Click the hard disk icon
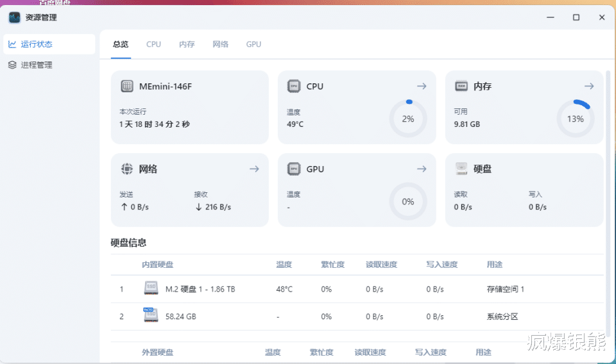 point(461,169)
